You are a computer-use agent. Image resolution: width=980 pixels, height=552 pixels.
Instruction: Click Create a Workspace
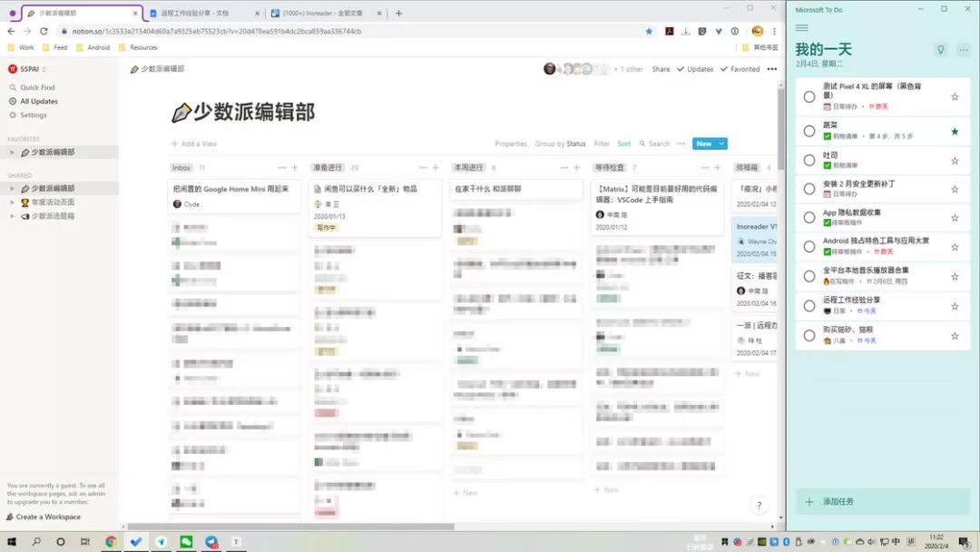pyautogui.click(x=44, y=517)
